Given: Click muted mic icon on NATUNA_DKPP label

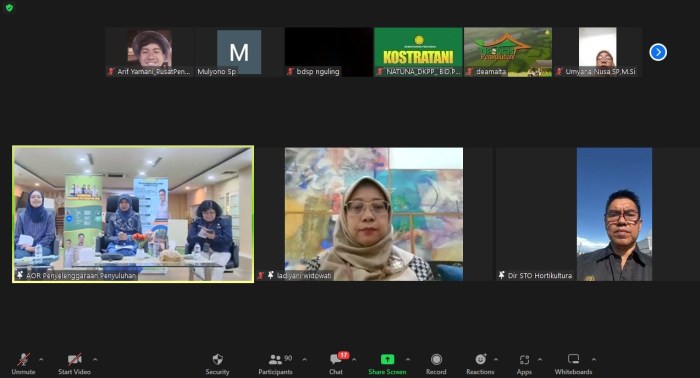Looking at the screenshot, I should pyautogui.click(x=380, y=71).
